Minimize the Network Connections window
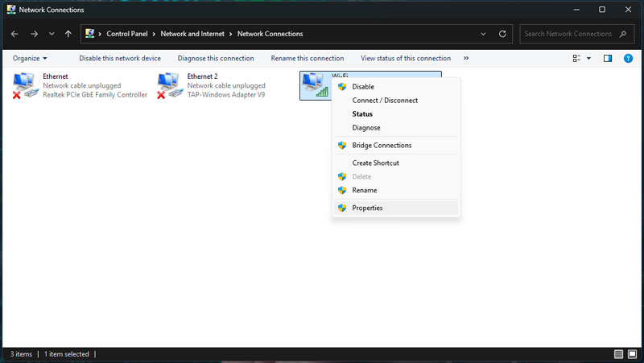This screenshot has height=363, width=644. 576,10
